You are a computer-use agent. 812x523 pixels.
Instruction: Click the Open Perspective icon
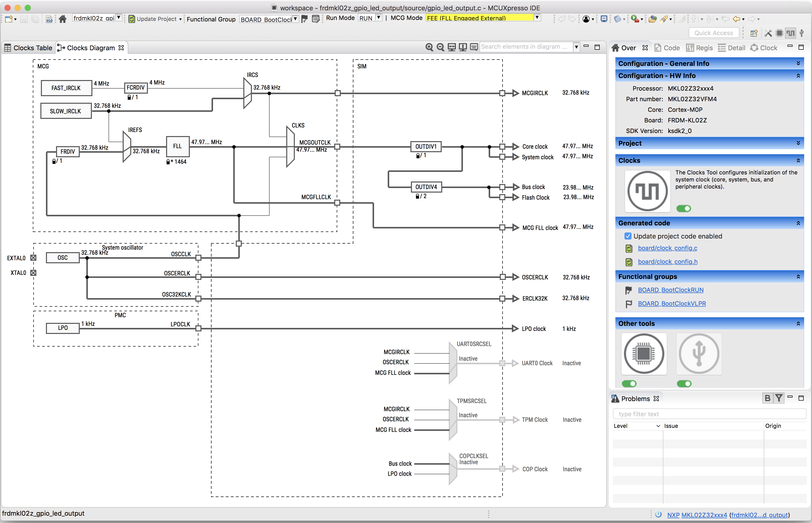point(754,33)
